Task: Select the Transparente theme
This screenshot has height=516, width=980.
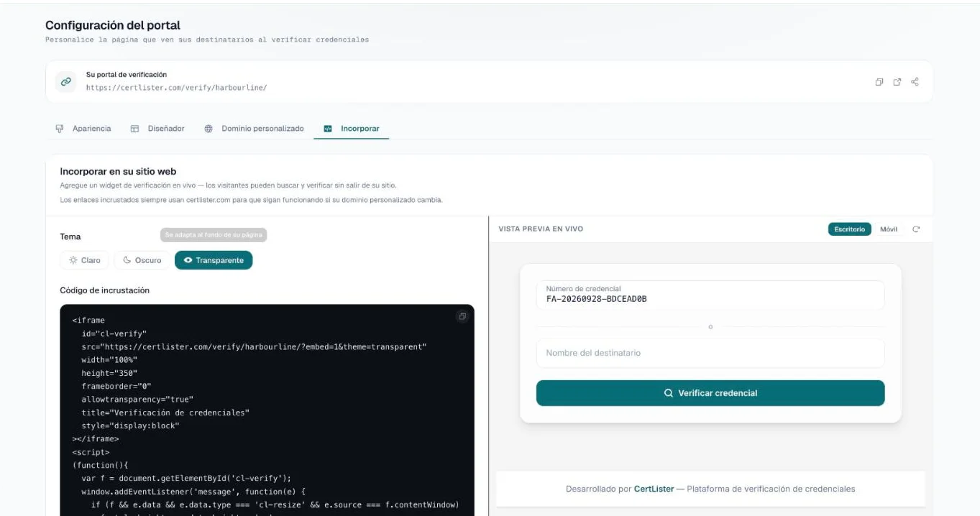Action: (214, 260)
